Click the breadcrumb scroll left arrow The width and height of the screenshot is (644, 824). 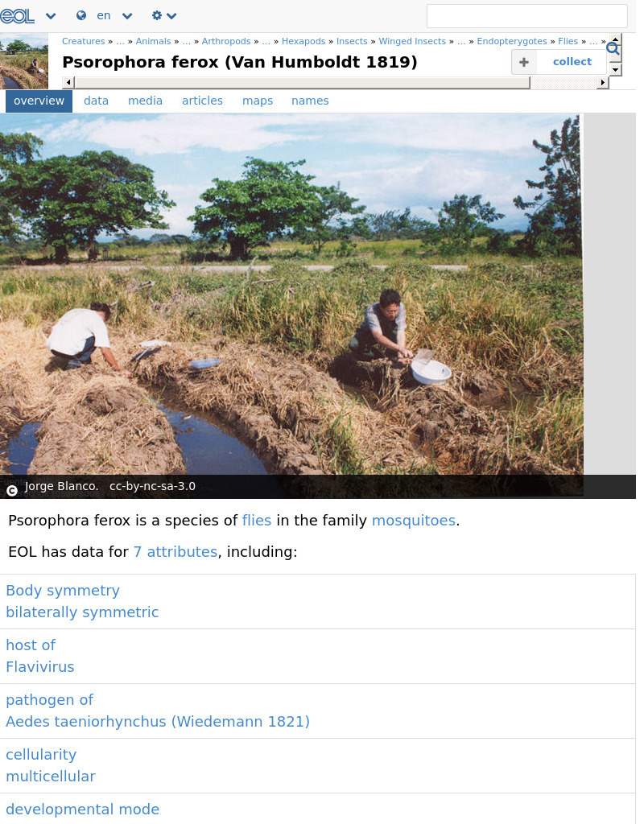click(68, 83)
